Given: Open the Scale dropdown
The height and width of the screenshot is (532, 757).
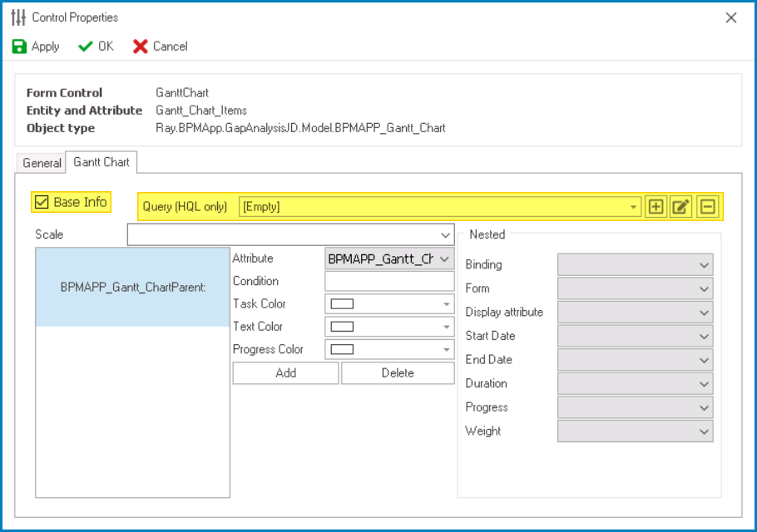Looking at the screenshot, I should click(444, 234).
